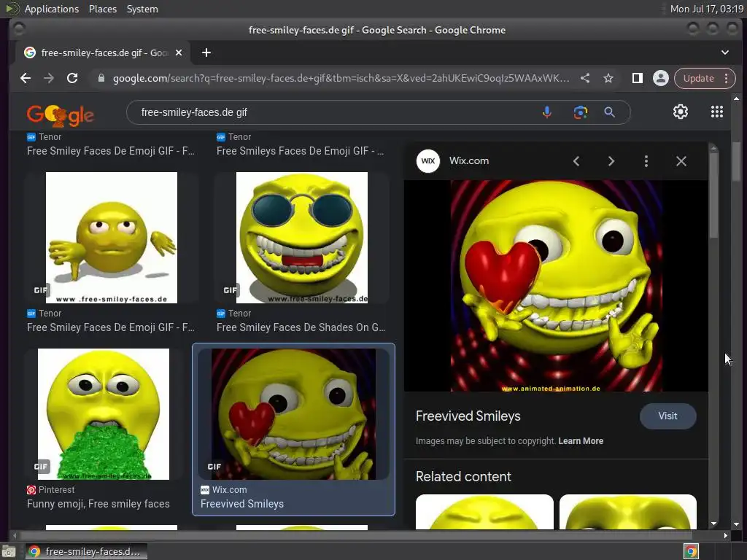Search by voice with microphone

(547, 112)
